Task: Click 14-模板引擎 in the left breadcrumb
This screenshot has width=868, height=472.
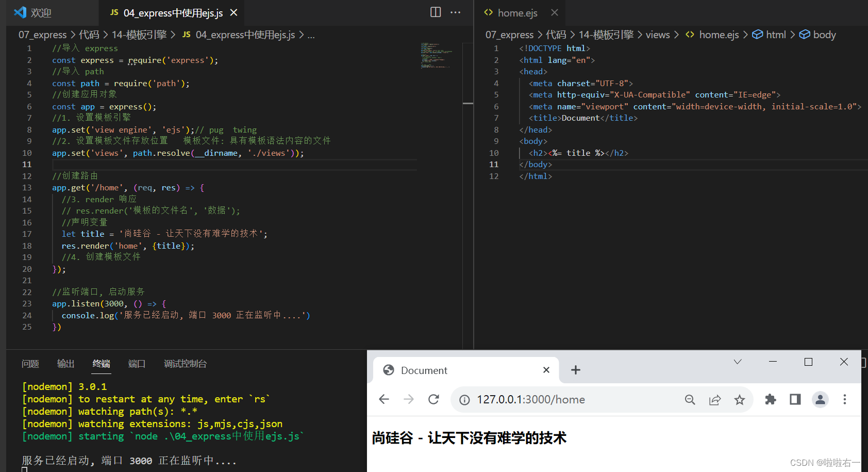Action: (139, 35)
